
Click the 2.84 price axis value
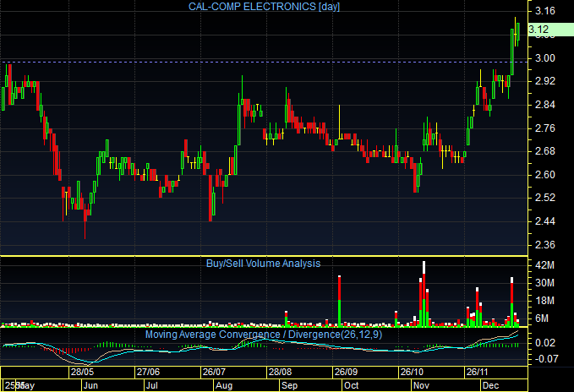click(545, 105)
